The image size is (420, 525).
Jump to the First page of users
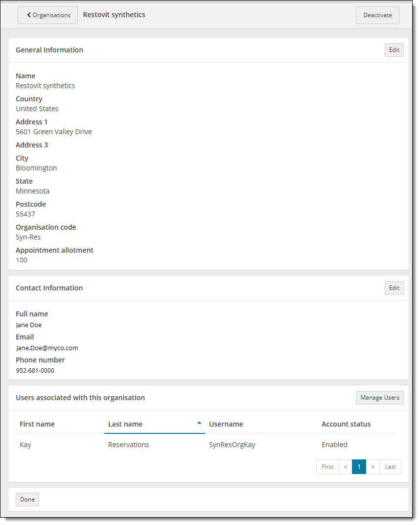(327, 467)
